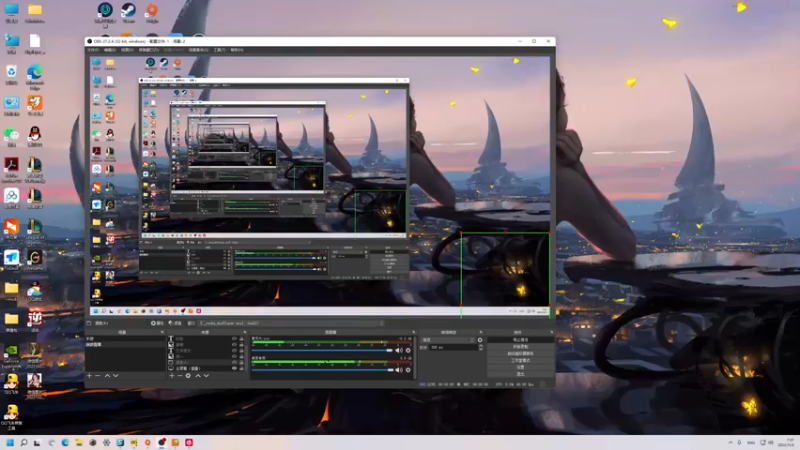800x450 pixels.
Task: Toggle visibility of the window capture source
Action: [235, 362]
